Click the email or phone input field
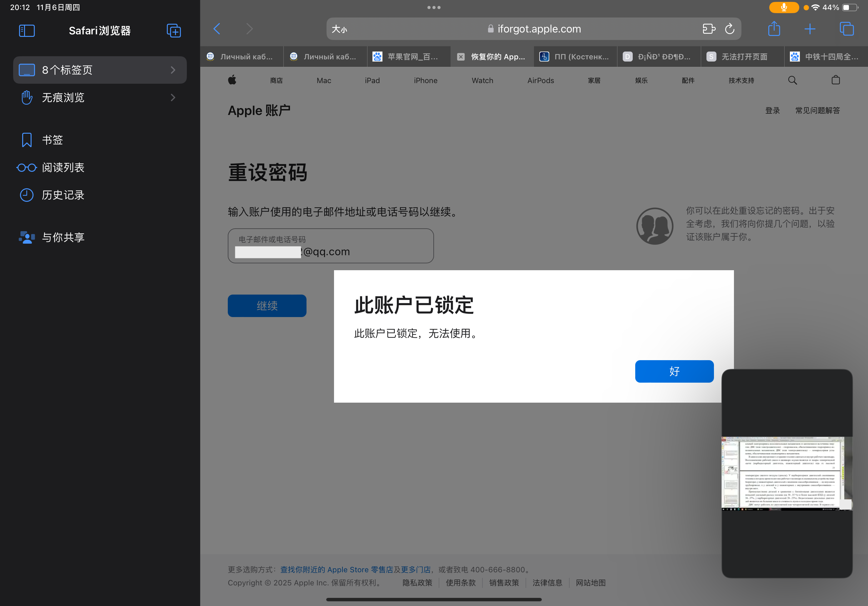This screenshot has width=868, height=606. point(330,246)
